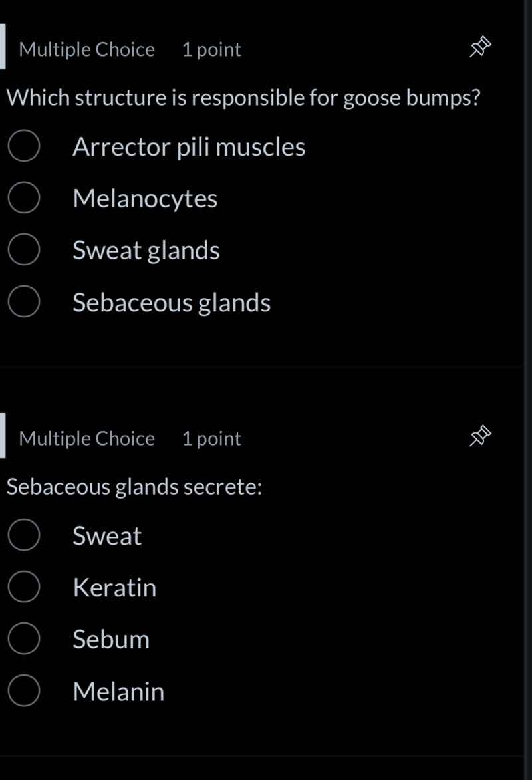Click the Melanin answer label

click(x=118, y=692)
